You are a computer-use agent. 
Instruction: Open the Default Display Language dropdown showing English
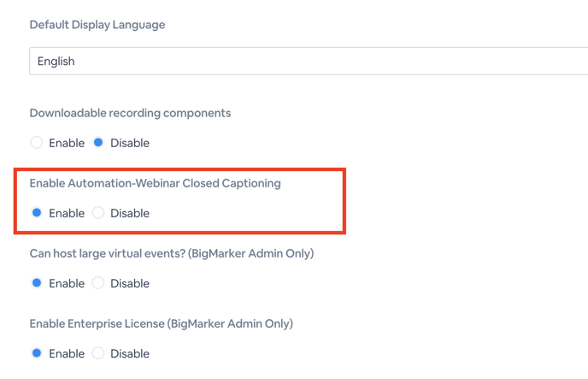pyautogui.click(x=309, y=61)
